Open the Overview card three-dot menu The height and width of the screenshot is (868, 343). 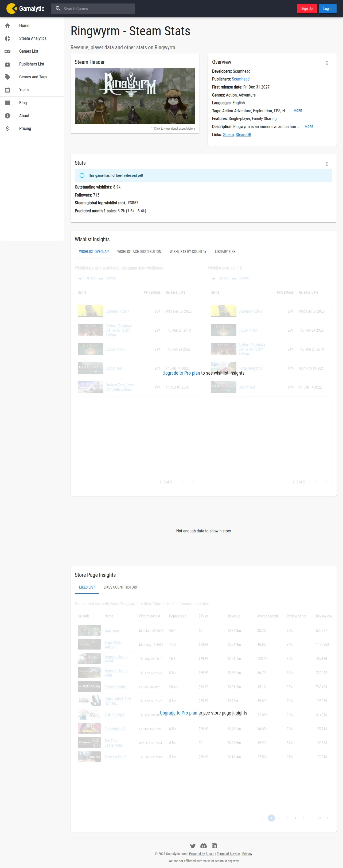[326, 63]
